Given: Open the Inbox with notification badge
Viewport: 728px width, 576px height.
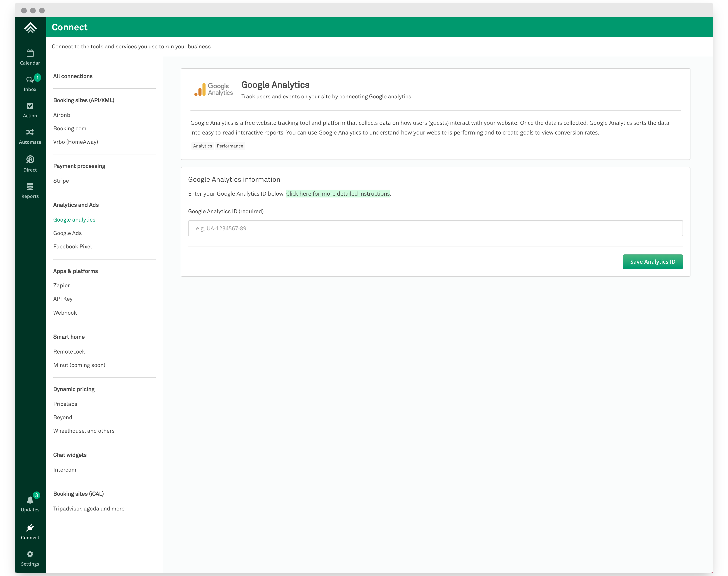Looking at the screenshot, I should coord(30,83).
